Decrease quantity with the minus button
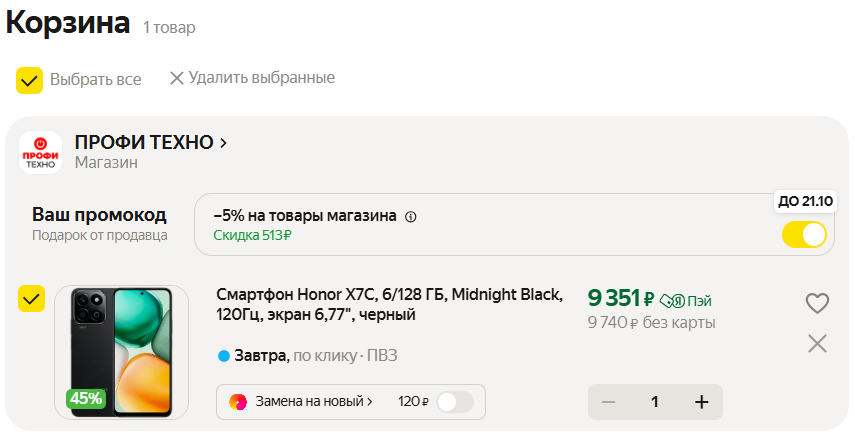Image resolution: width=855 pixels, height=438 pixels. click(x=608, y=402)
